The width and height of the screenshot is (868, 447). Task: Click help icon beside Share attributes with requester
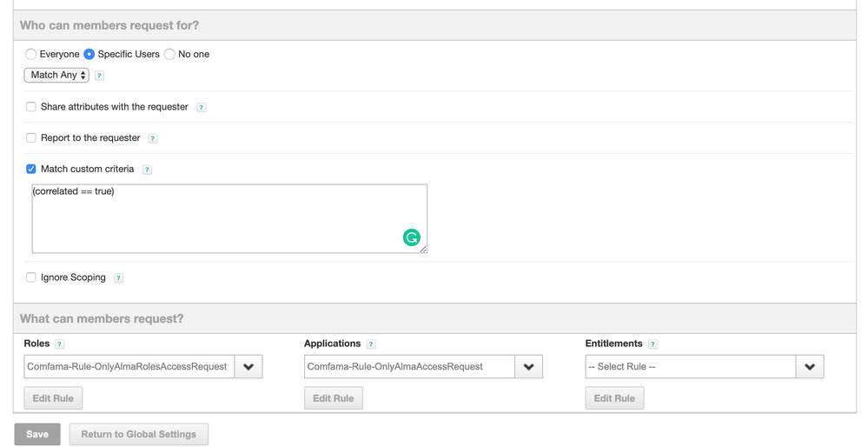click(202, 108)
